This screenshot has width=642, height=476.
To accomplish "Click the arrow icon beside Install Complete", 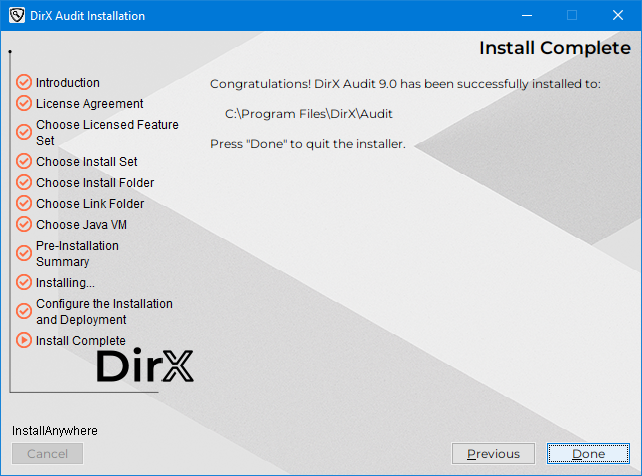I will [x=24, y=341].
